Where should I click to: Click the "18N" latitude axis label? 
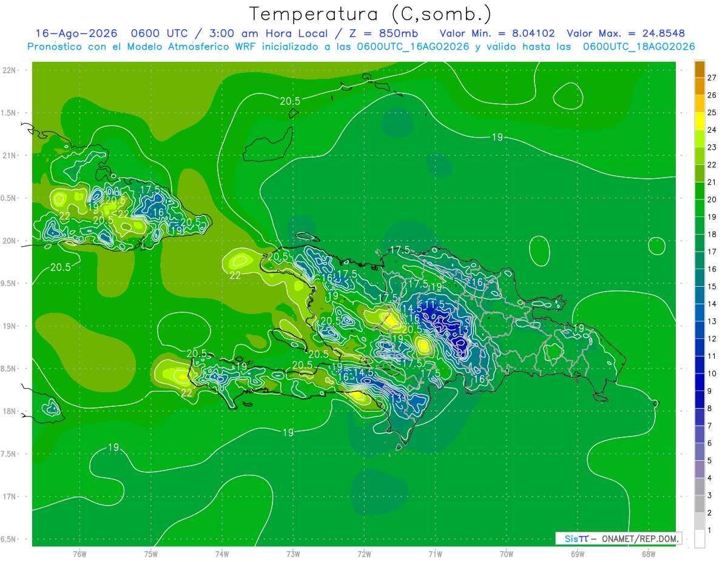point(10,411)
